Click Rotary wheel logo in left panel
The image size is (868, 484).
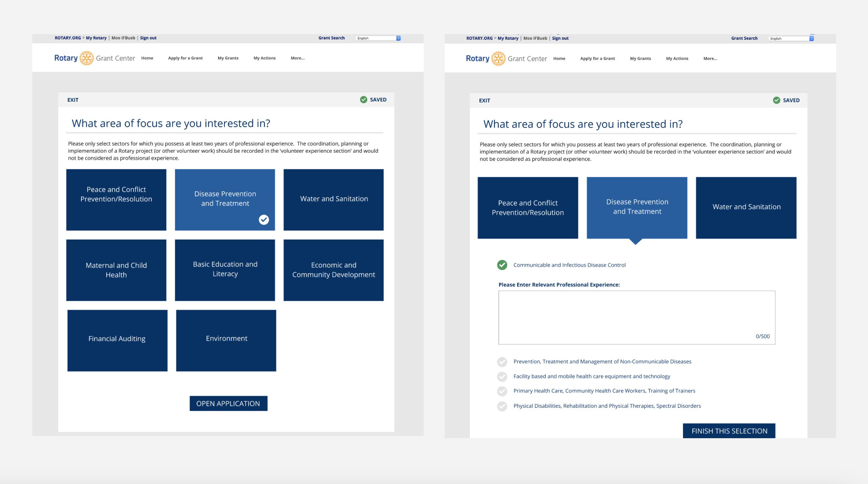pyautogui.click(x=87, y=58)
